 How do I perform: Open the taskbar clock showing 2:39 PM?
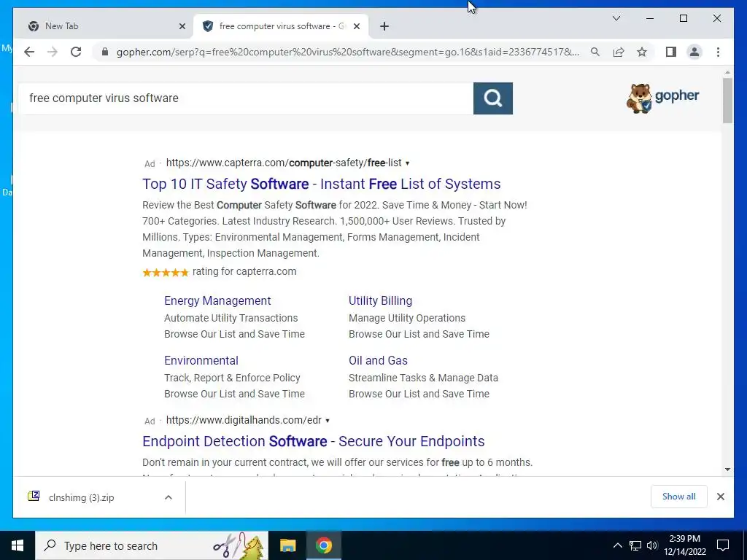click(x=685, y=545)
